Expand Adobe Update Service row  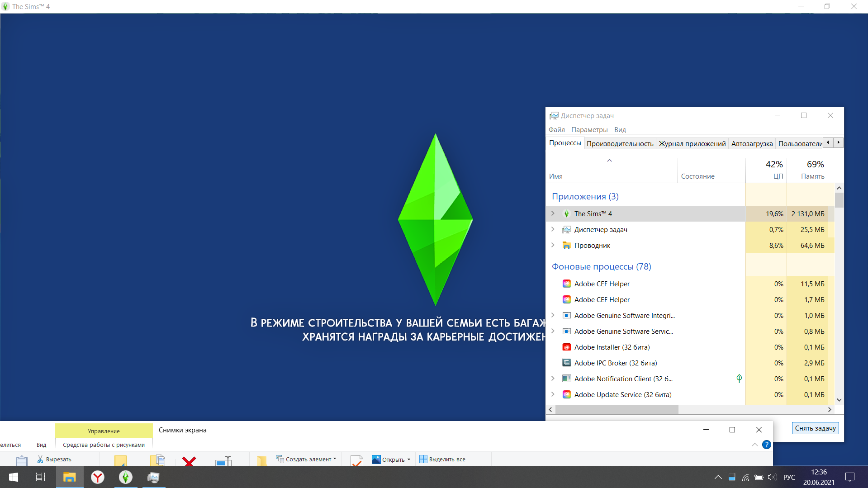[x=553, y=394]
